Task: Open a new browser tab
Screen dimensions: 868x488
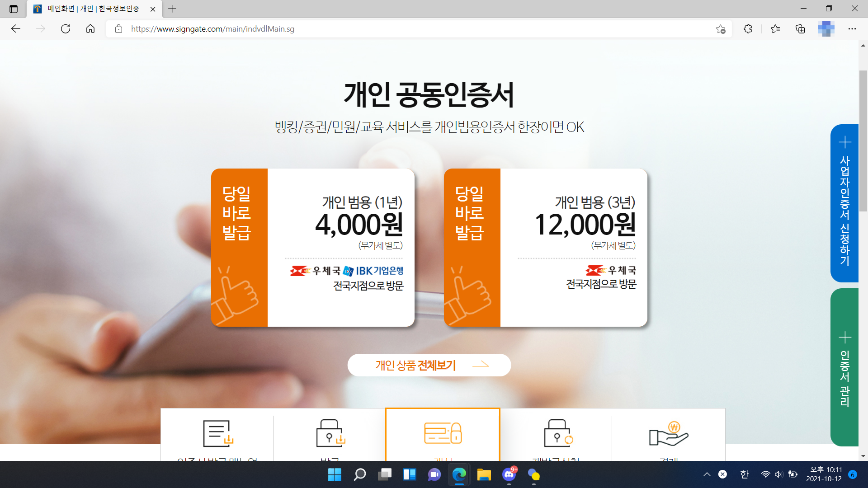Action: point(172,9)
